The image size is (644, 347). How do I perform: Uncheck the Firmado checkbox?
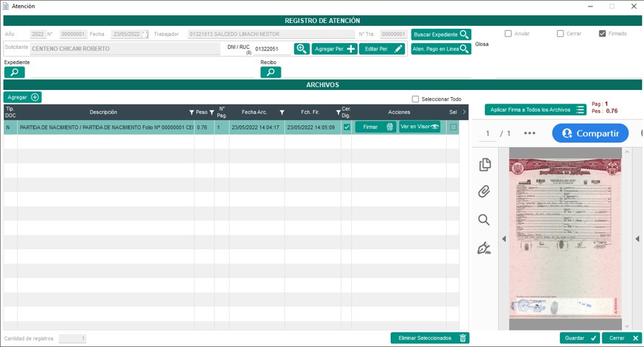pyautogui.click(x=602, y=34)
